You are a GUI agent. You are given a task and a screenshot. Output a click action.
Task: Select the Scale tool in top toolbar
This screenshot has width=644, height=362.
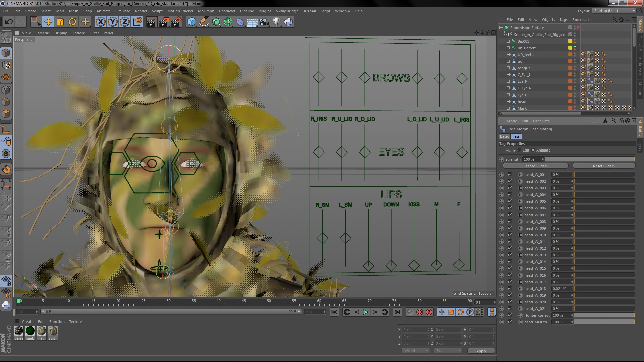[60, 22]
